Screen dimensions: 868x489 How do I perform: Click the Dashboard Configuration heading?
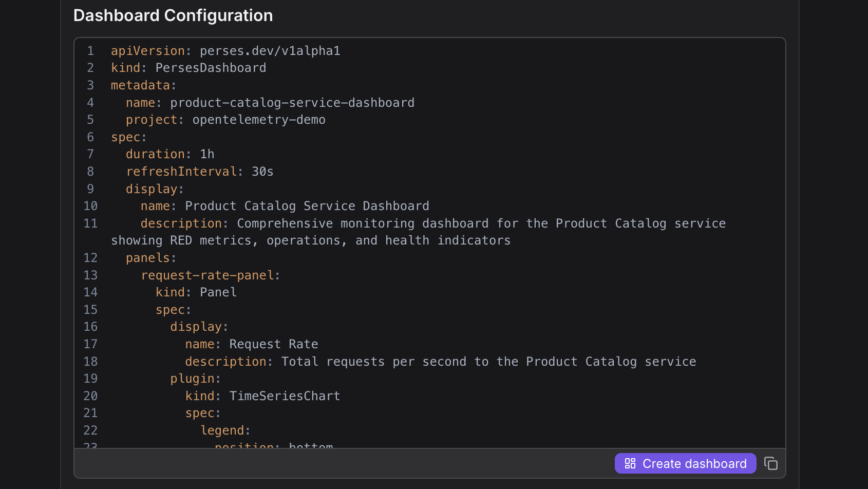(173, 15)
